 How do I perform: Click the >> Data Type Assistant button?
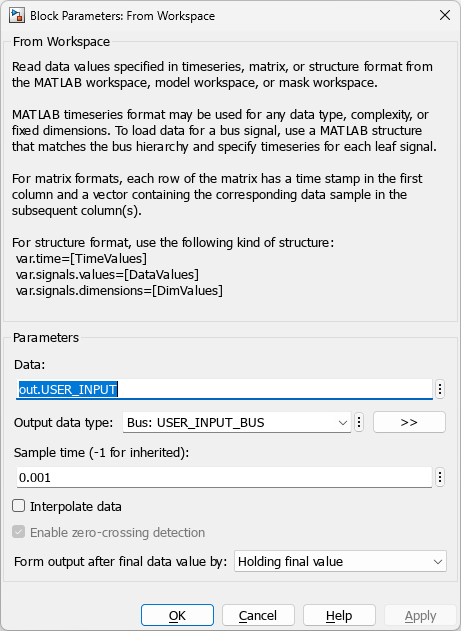coord(409,422)
